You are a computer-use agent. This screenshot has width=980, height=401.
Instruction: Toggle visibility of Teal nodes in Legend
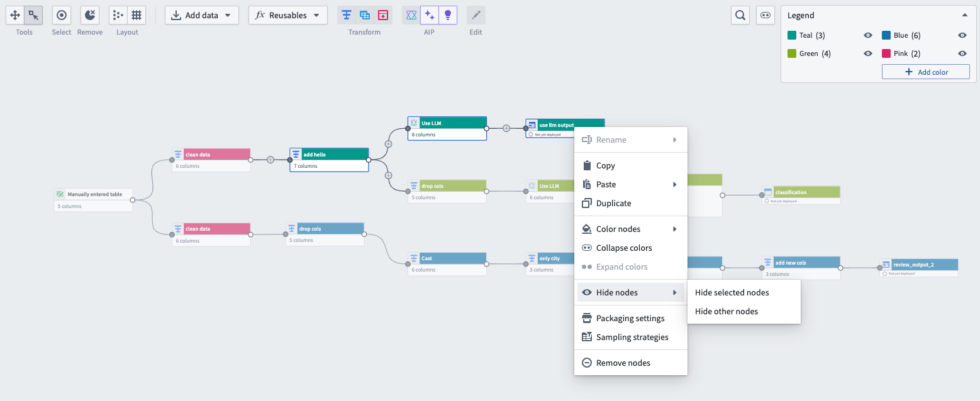868,36
